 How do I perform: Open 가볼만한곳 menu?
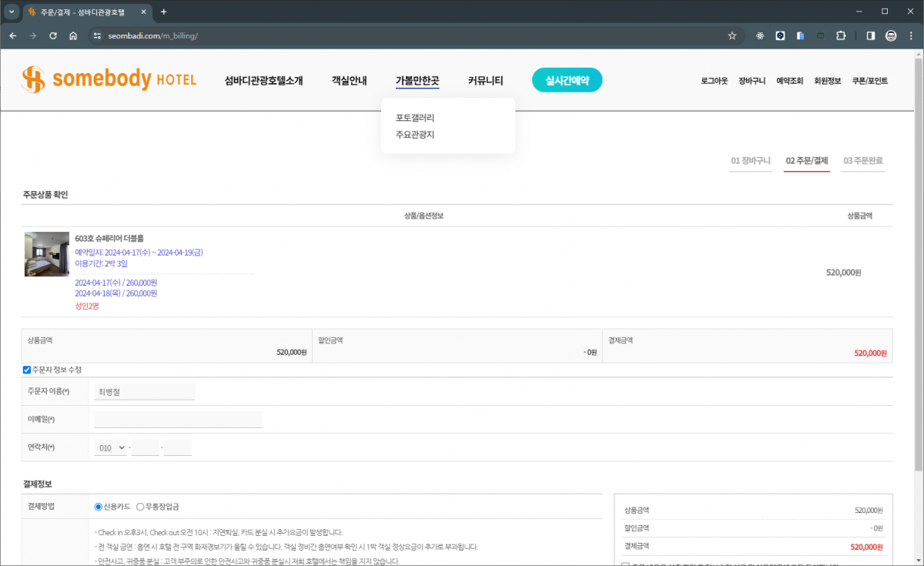(417, 80)
